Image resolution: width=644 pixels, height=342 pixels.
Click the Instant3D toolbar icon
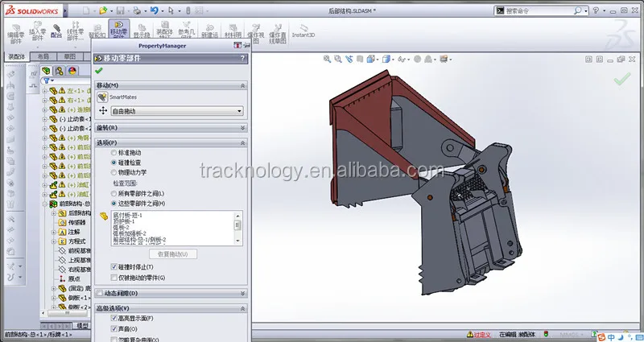click(x=304, y=30)
